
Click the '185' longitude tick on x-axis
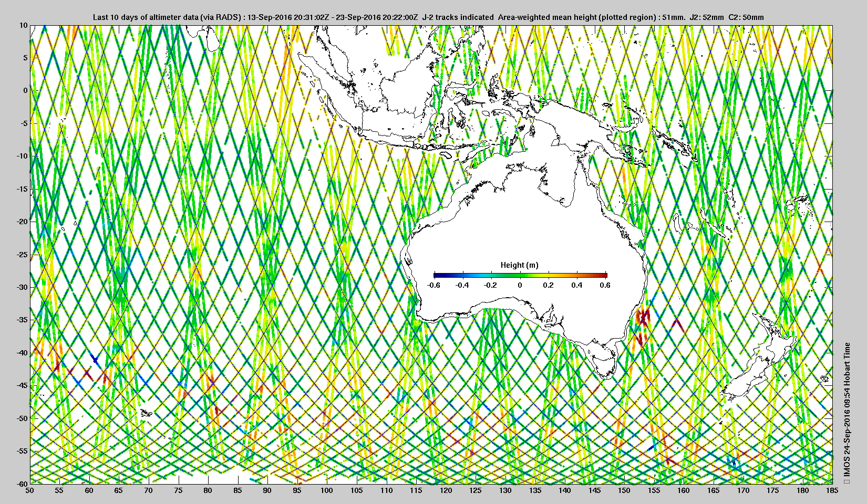[x=832, y=490]
